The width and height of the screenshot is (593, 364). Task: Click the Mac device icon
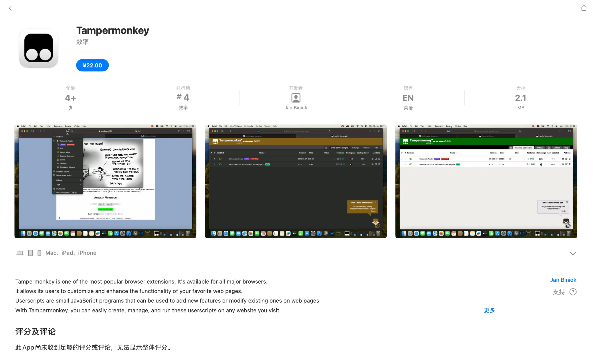19,253
